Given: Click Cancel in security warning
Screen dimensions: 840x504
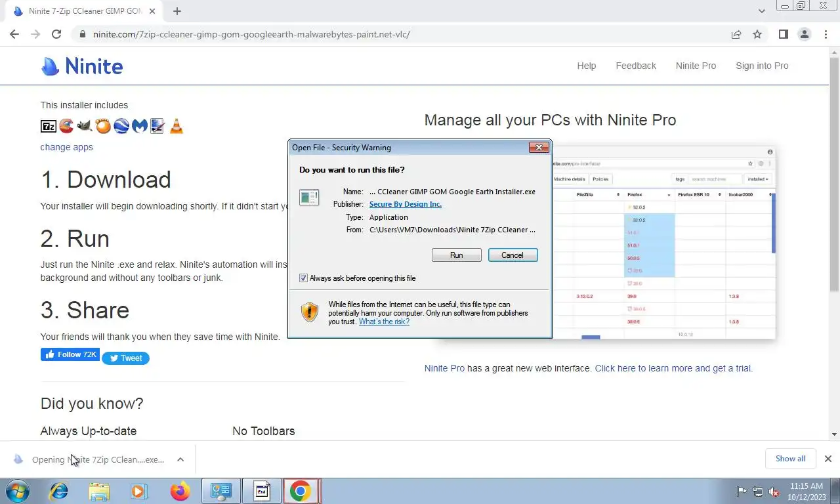Looking at the screenshot, I should [513, 255].
